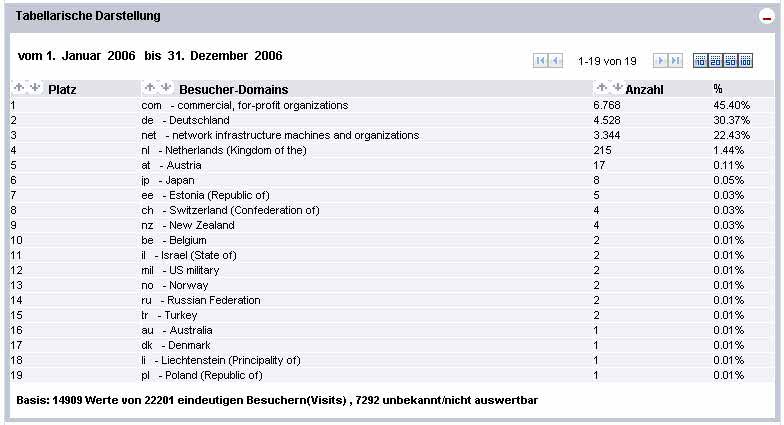Sort Anzahl column descending

[617, 88]
